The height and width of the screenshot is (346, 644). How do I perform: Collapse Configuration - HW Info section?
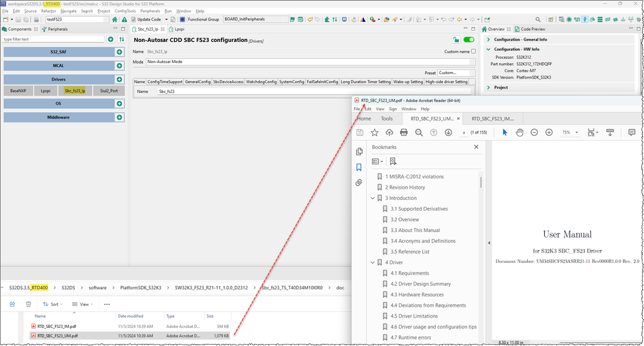489,49
